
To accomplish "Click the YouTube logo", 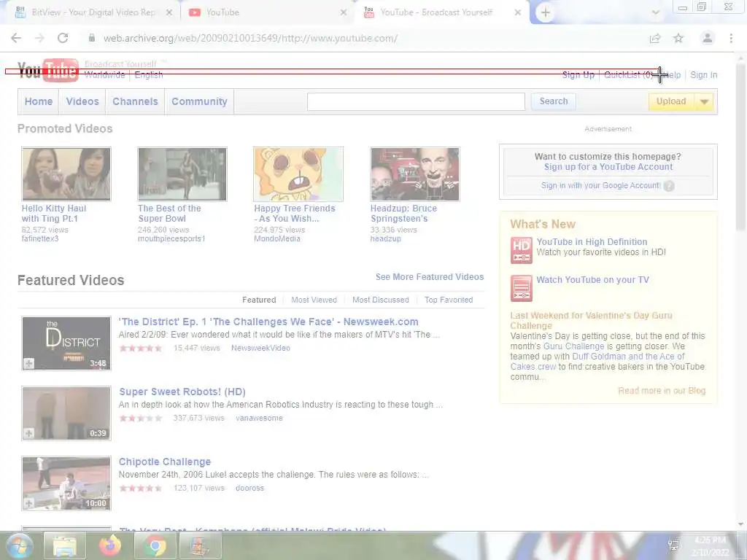I will click(48, 70).
